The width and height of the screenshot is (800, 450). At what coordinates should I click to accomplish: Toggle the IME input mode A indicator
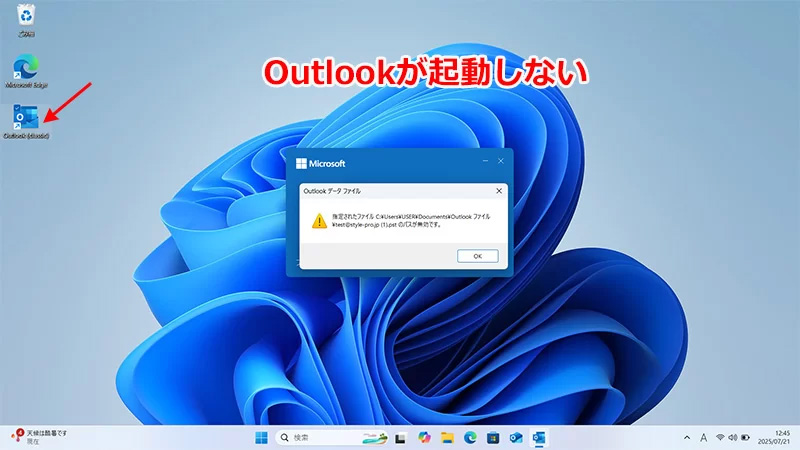click(703, 437)
